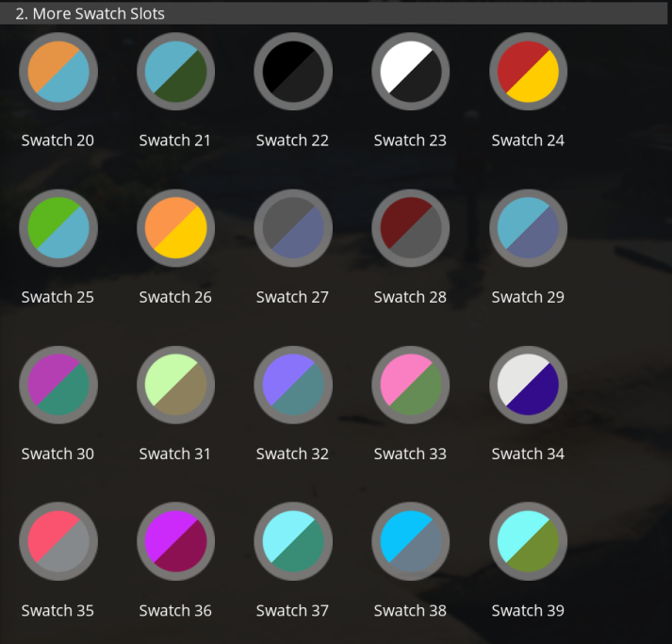Viewport: 672px width, 644px height.
Task: Pick the violet and teal Swatch 32
Action: [x=293, y=385]
